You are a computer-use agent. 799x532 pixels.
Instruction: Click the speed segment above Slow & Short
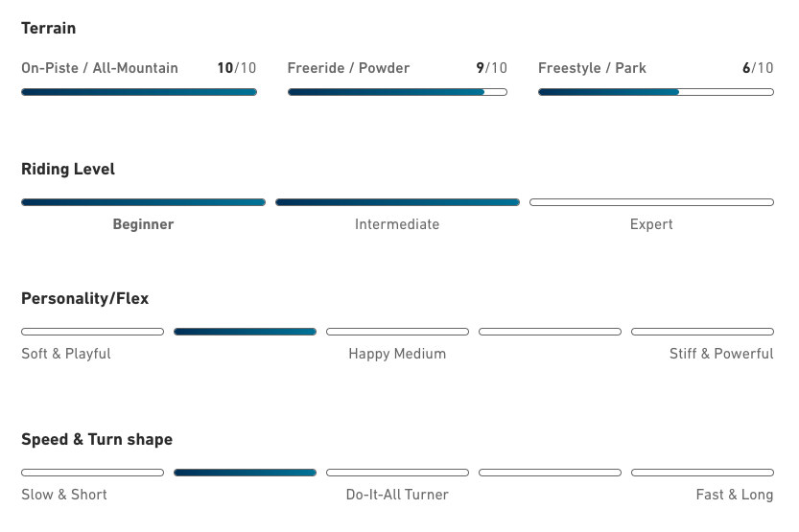92,473
